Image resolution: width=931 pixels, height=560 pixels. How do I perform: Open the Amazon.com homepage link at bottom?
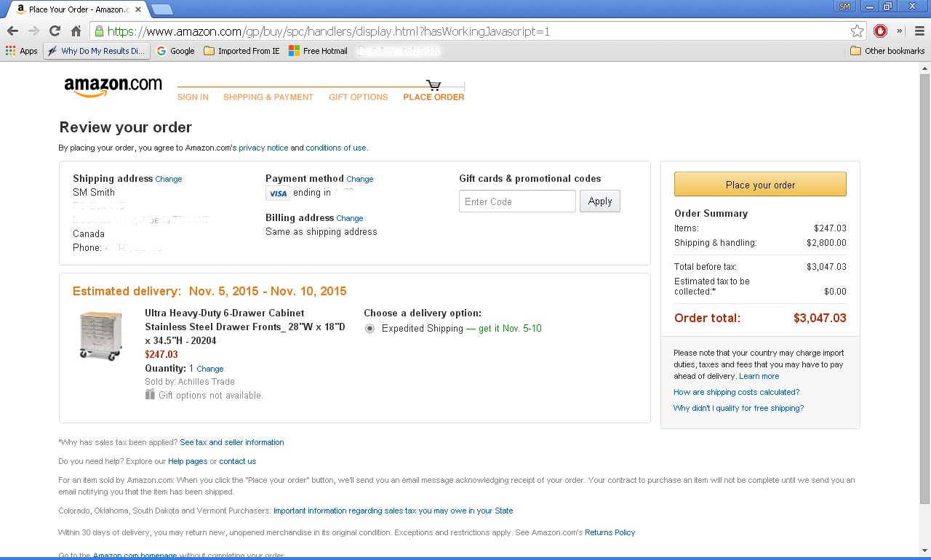pos(135,556)
